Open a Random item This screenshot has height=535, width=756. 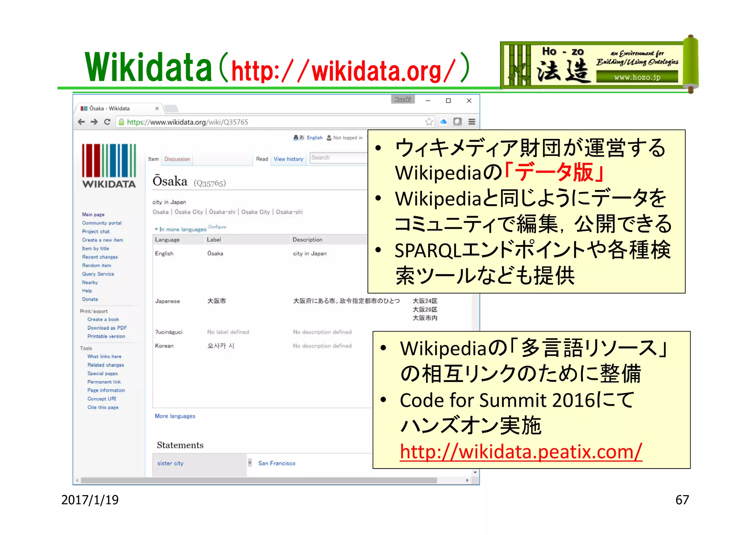click(97, 266)
